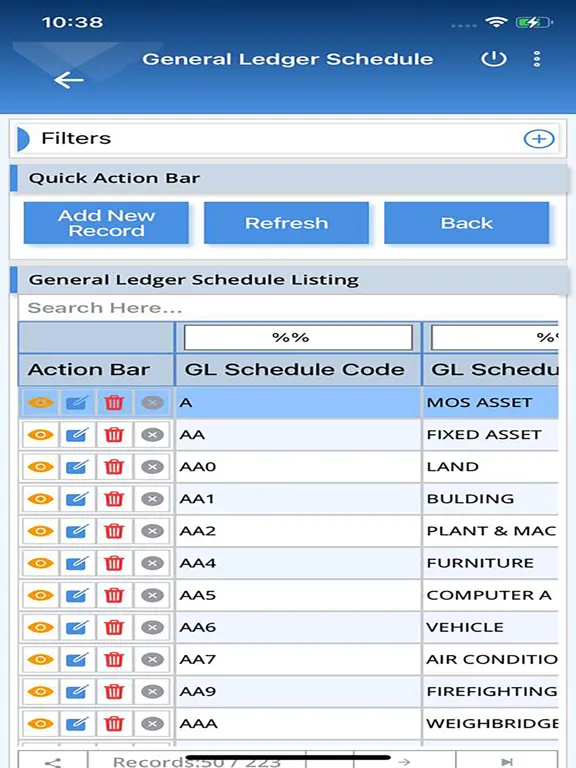Focus the Search Here field
The image size is (576, 768).
pos(288,308)
